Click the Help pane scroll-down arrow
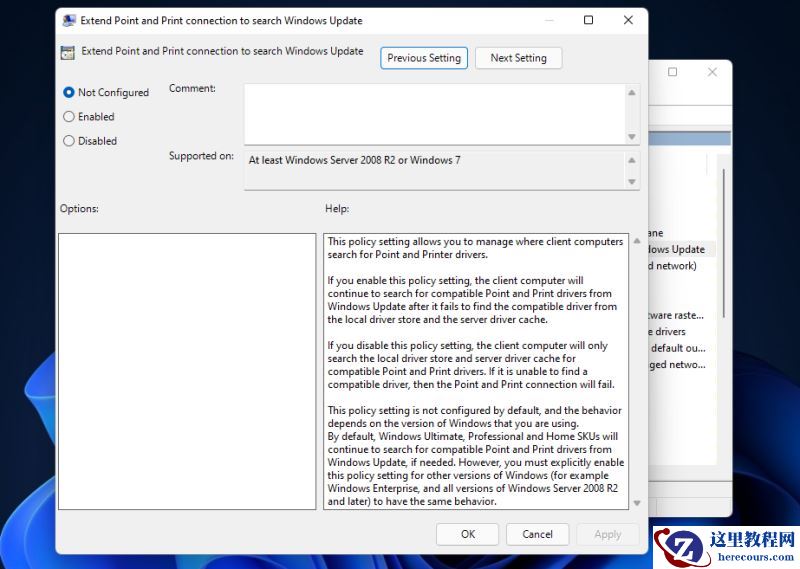This screenshot has height=569, width=800. [637, 503]
